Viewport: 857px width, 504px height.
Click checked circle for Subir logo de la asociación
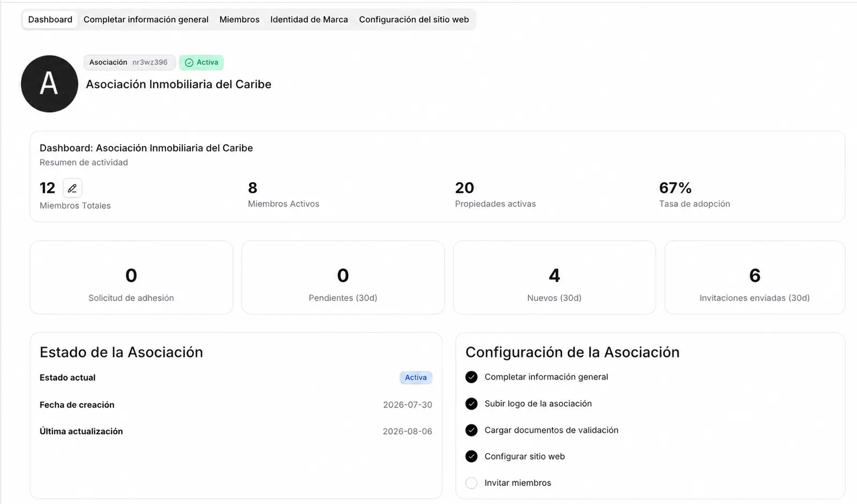coord(471,404)
